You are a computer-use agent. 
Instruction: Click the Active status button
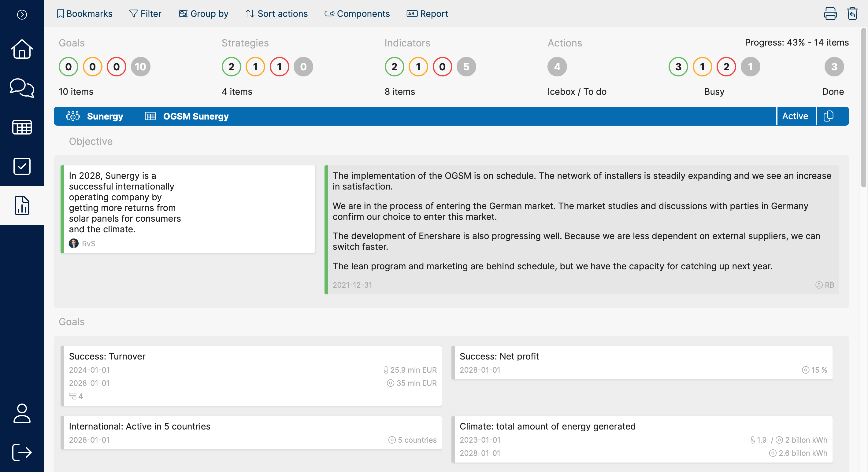pyautogui.click(x=795, y=116)
